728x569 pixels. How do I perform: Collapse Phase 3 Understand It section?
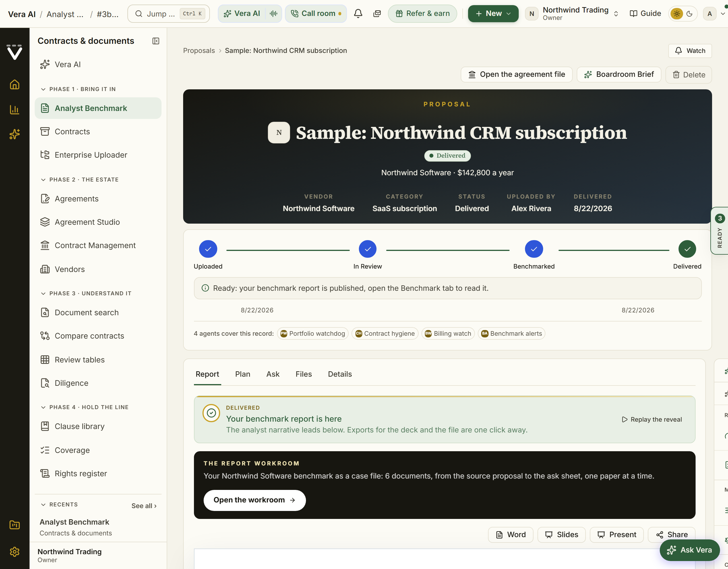coord(86,293)
